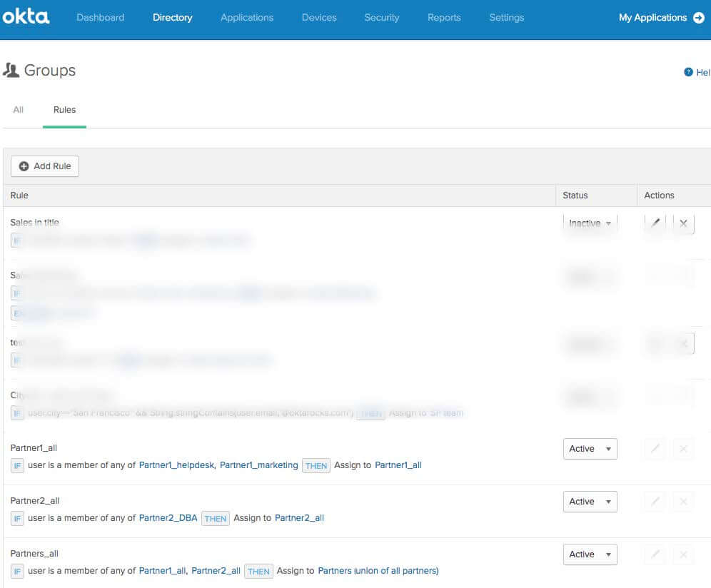This screenshot has height=588, width=711.
Task: Open the Directory menu
Action: point(173,18)
